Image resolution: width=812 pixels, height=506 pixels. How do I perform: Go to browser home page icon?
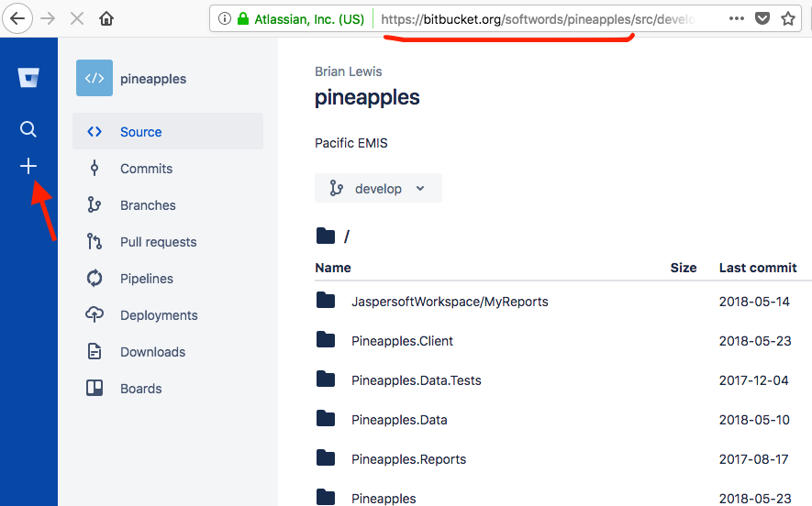[x=106, y=18]
